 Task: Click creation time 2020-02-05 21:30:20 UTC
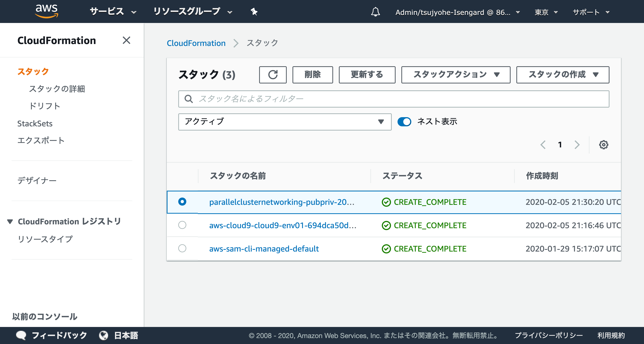[x=573, y=202]
